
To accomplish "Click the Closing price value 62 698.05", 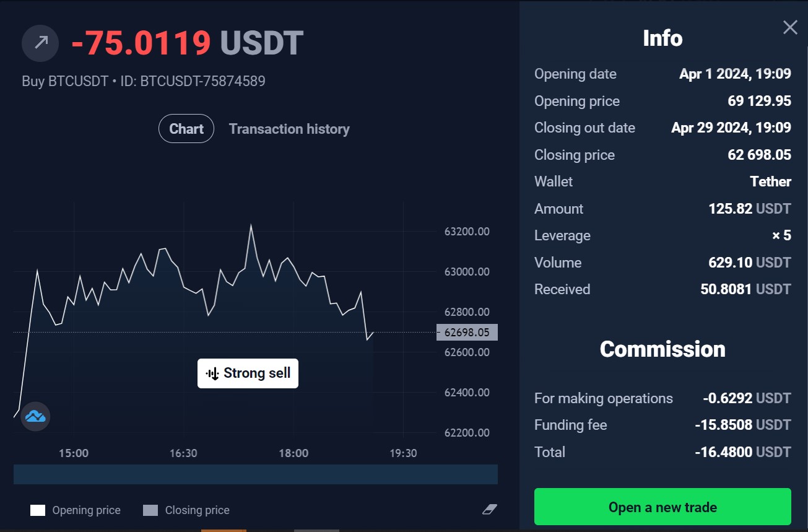I will [x=760, y=155].
